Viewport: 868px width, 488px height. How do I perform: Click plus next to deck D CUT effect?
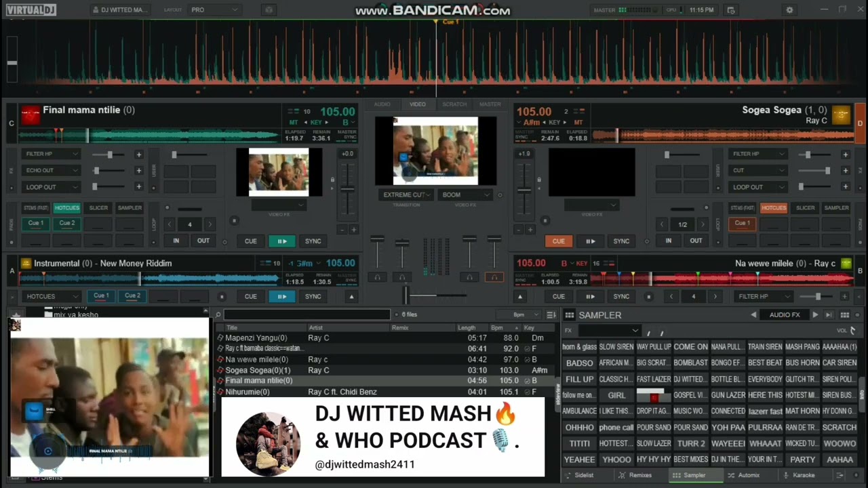click(x=845, y=171)
